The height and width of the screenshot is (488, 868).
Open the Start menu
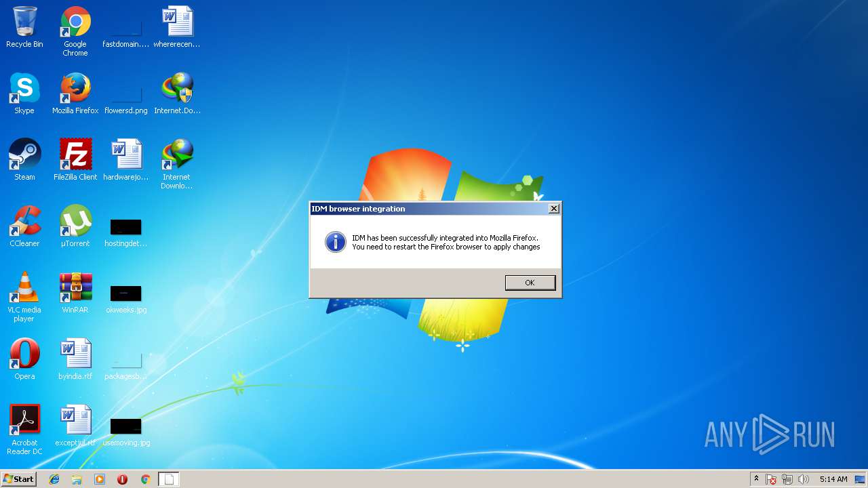[19, 479]
